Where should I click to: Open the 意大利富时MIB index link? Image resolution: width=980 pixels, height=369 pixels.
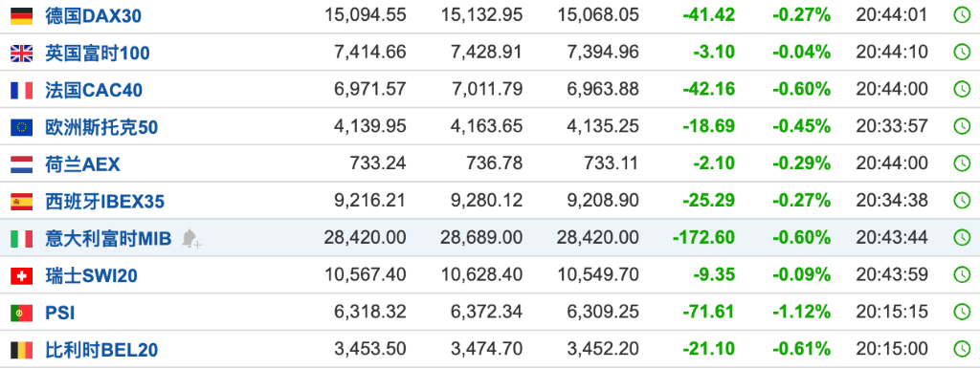[108, 238]
